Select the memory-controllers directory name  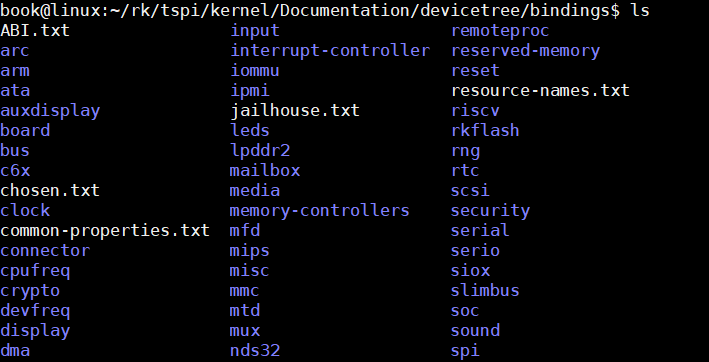click(x=319, y=211)
